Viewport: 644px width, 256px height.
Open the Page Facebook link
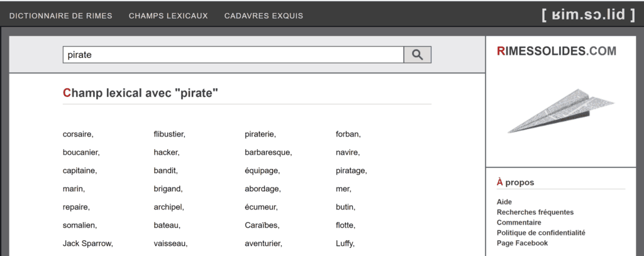tap(523, 243)
